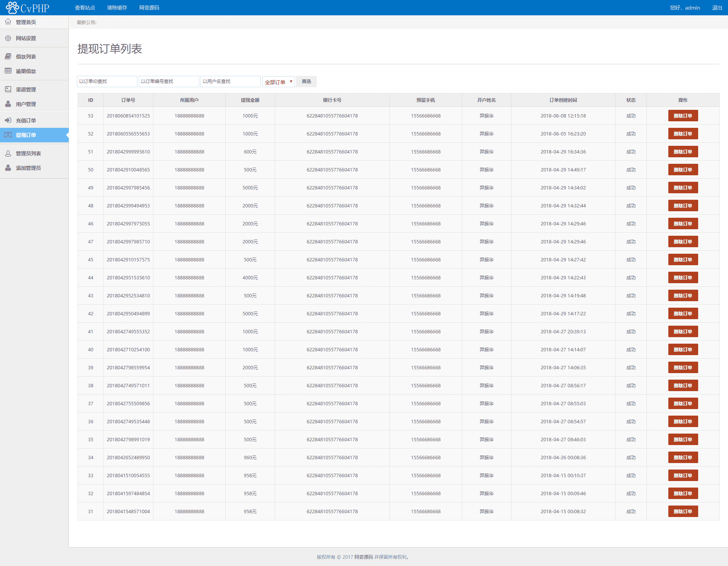This screenshot has height=566, width=728.
Task: Delete order ID 53 with 删除订单
Action: (683, 116)
